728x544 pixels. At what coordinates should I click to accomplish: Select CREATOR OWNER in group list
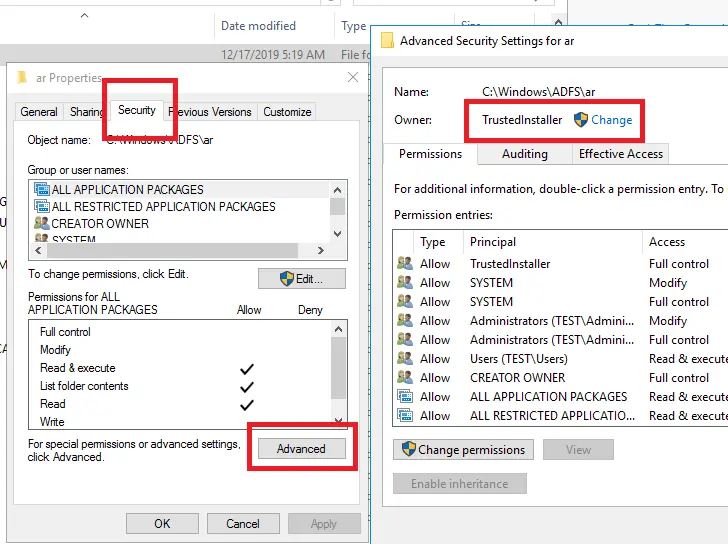pos(181,224)
